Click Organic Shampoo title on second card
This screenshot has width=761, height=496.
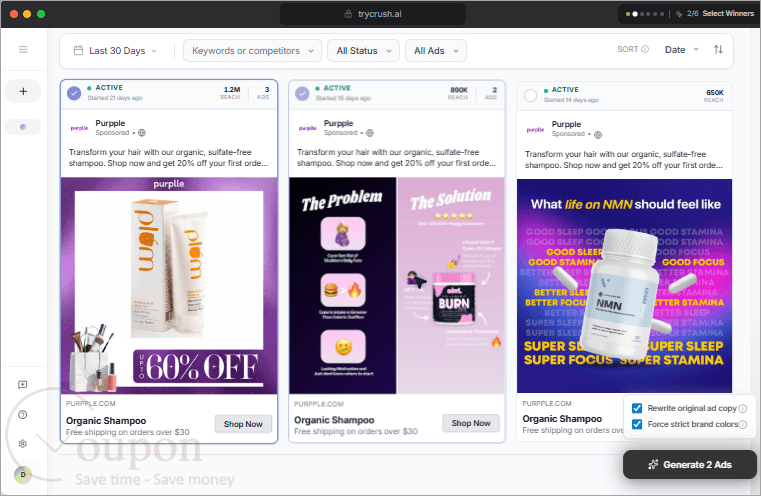click(x=334, y=420)
